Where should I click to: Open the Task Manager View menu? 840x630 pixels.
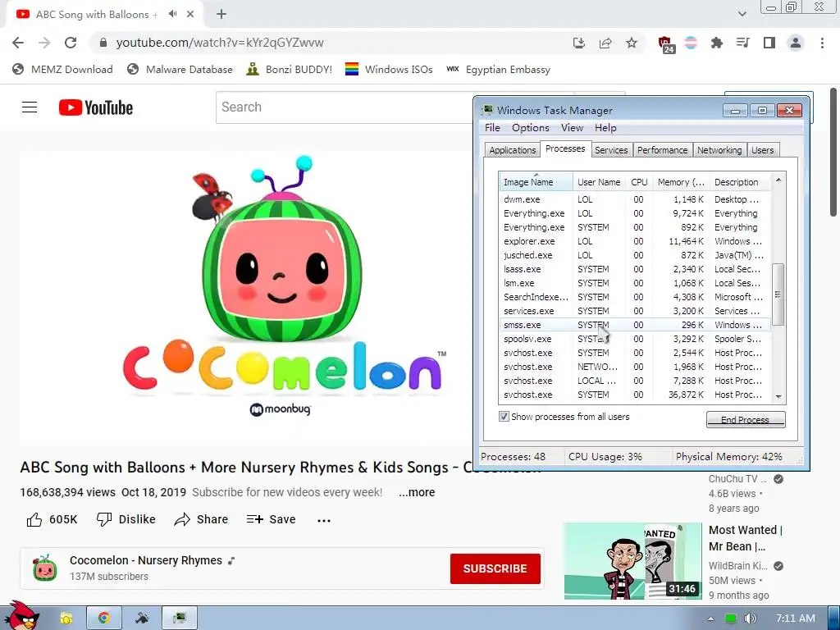coord(572,127)
